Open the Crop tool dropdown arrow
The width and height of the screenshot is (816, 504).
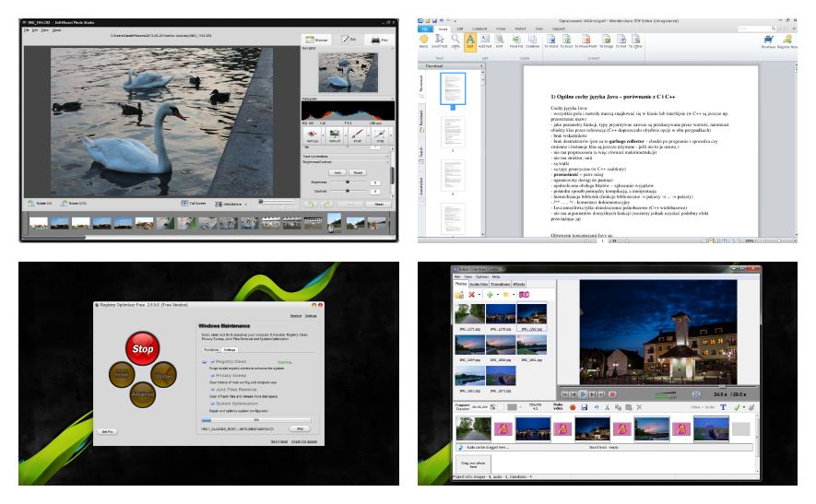[x=390, y=135]
